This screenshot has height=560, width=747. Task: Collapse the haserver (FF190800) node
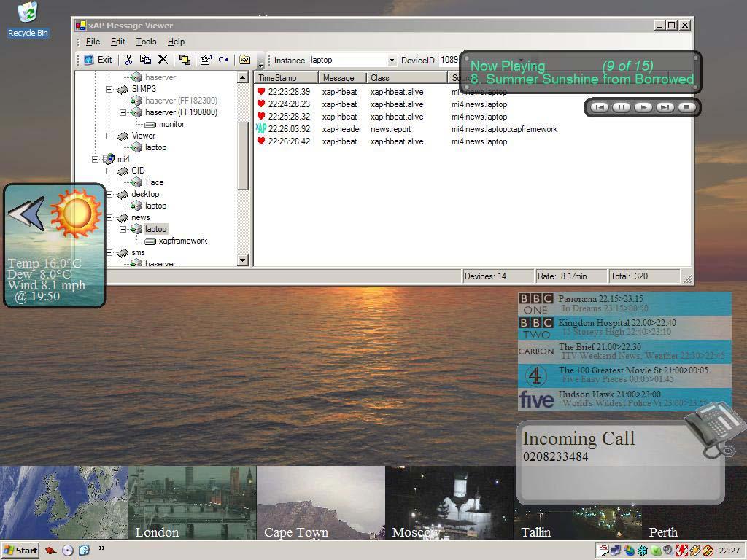[x=123, y=112]
